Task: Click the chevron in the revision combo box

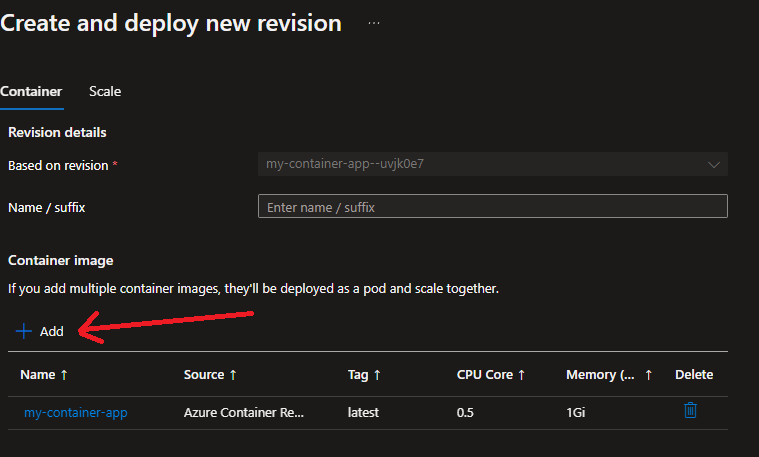Action: [713, 164]
